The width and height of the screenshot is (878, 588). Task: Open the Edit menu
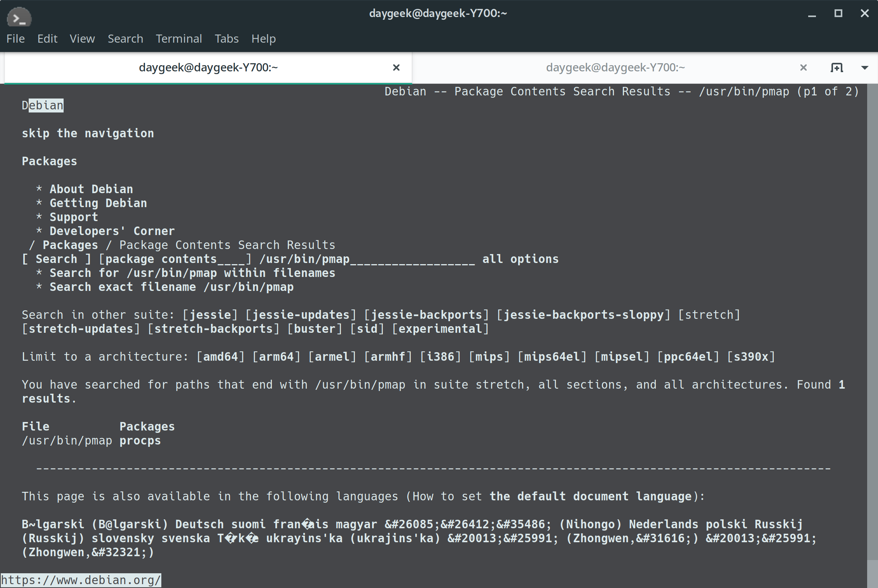(x=47, y=39)
